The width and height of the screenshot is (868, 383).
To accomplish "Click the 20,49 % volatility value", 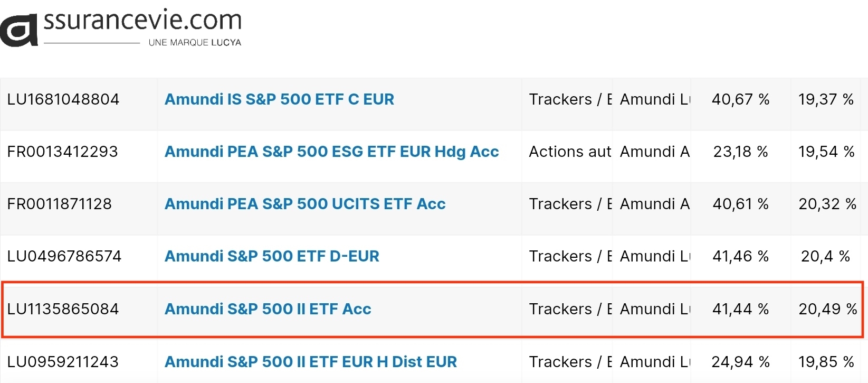I will 827,309.
